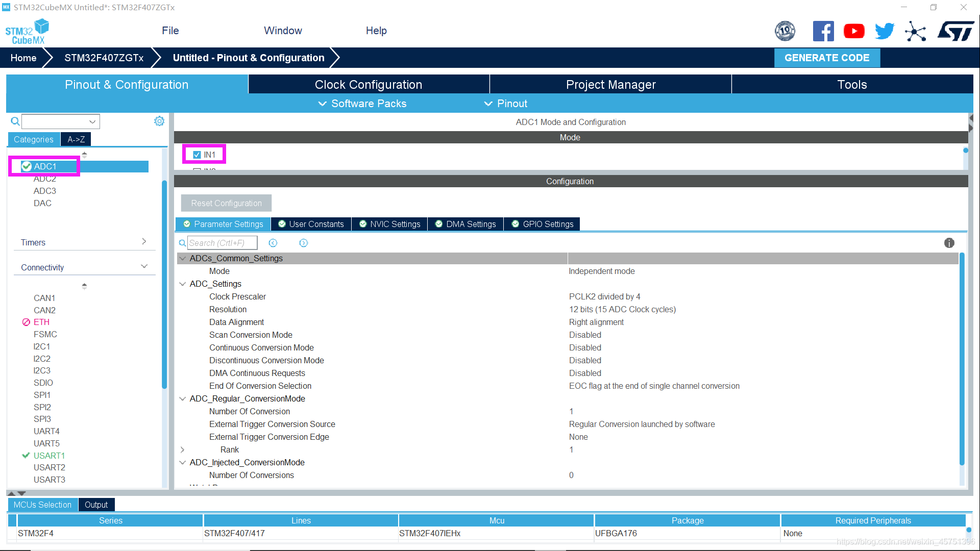Click Clock Prescaler value PCLK2 divided by 4

604,296
